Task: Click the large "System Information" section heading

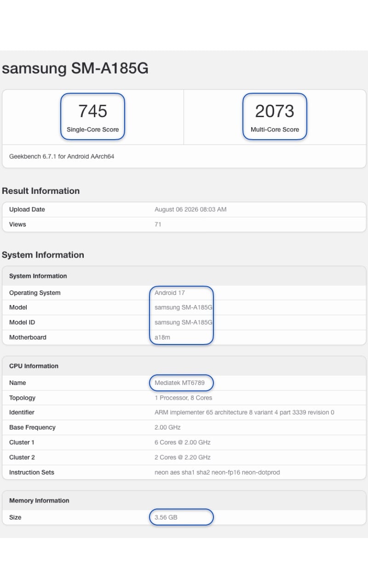Action: coord(43,255)
